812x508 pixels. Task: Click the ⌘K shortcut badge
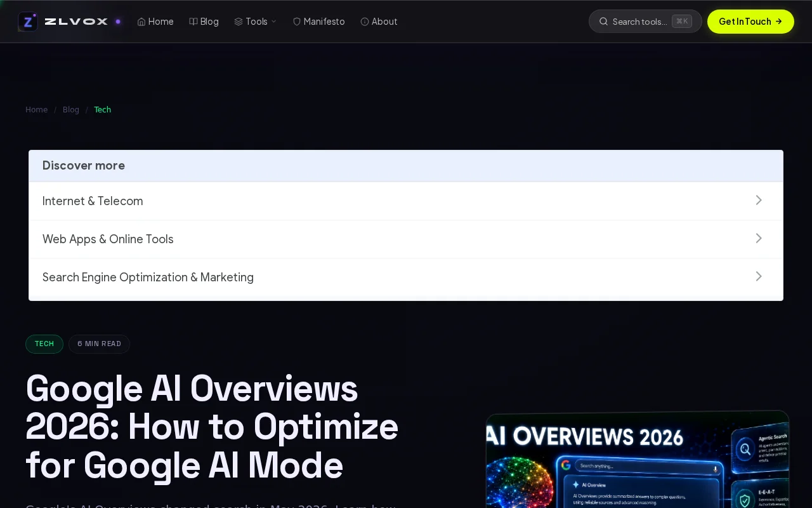click(682, 21)
